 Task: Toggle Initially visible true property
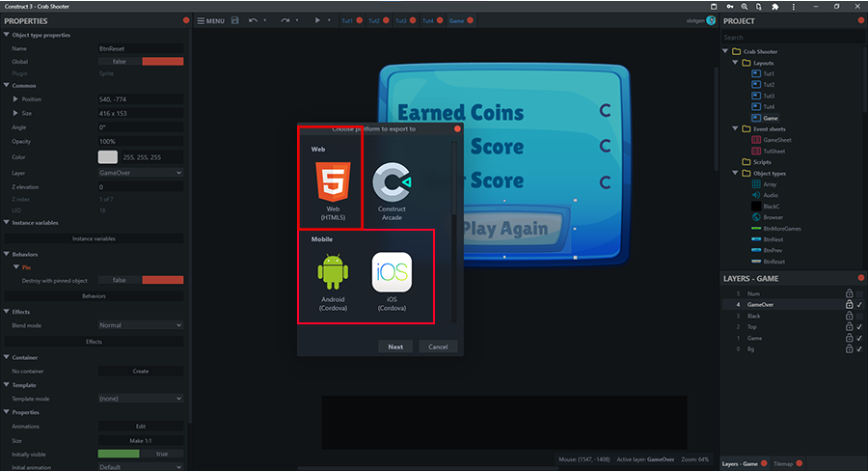click(141, 454)
